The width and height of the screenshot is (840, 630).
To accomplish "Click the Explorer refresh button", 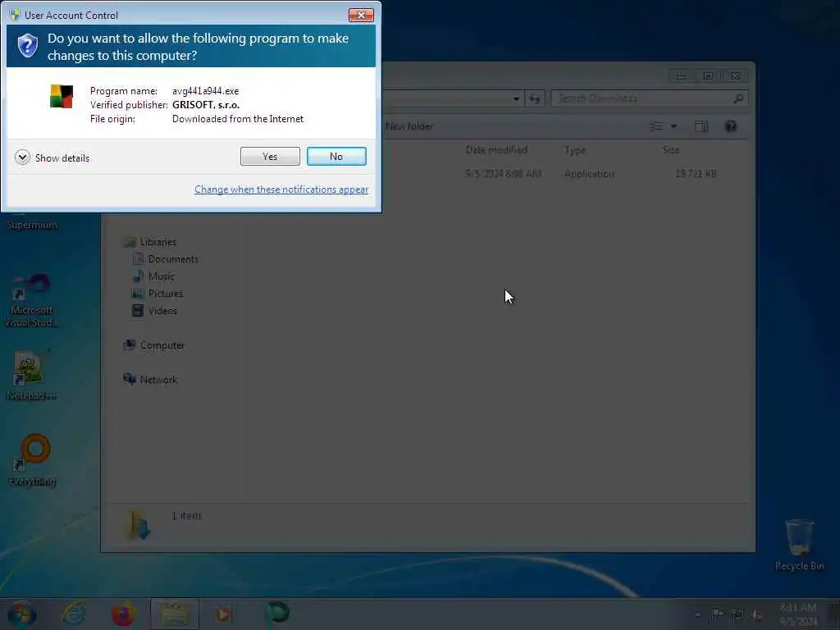I will 535,98.
